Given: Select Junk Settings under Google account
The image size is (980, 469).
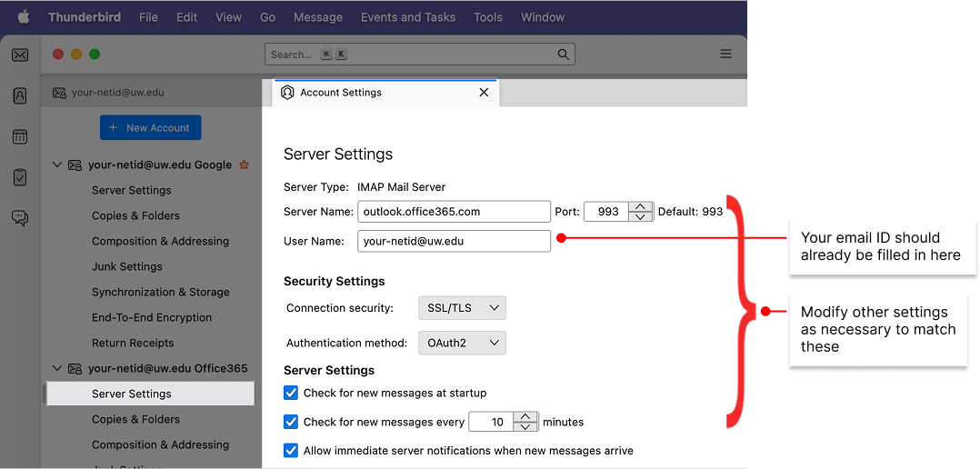Looking at the screenshot, I should pos(127,266).
